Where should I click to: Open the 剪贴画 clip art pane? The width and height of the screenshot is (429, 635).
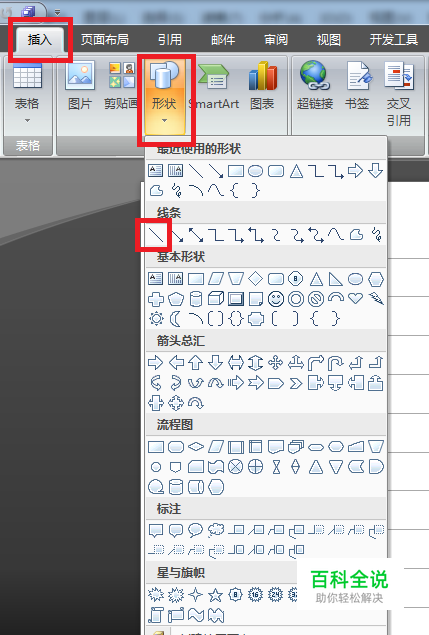tap(121, 86)
